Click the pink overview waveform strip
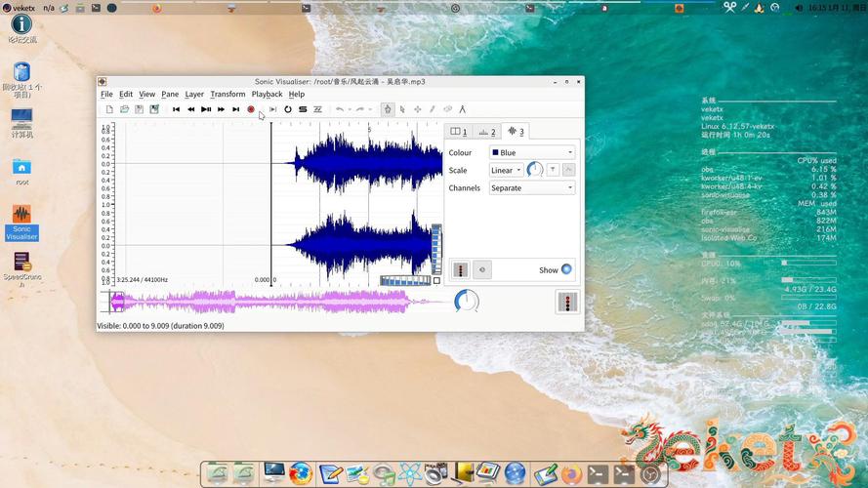The height and width of the screenshot is (488, 868). (274, 303)
